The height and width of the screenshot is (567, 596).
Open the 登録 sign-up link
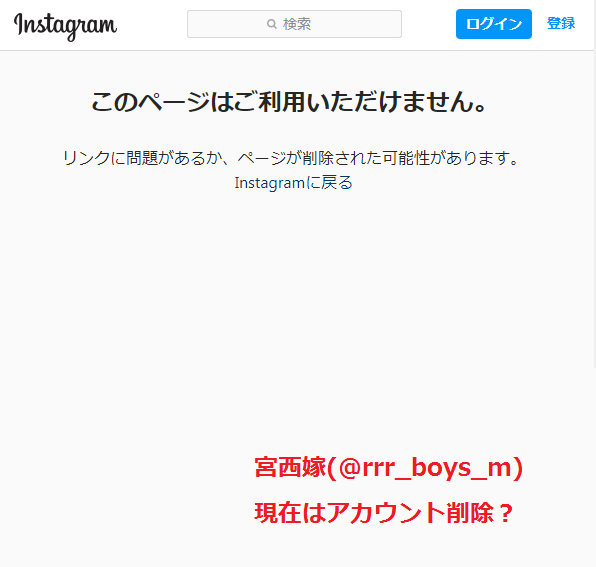coord(561,24)
